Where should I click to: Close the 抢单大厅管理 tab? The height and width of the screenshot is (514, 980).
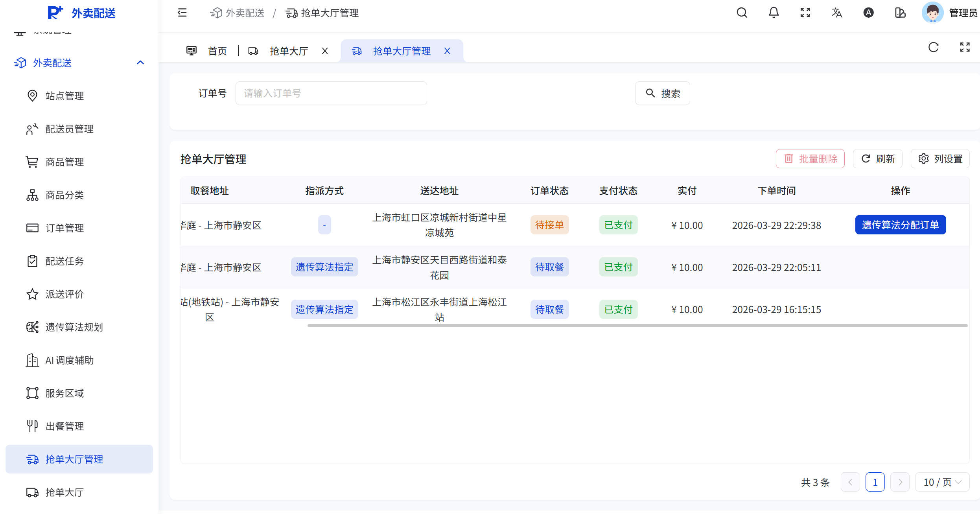447,51
